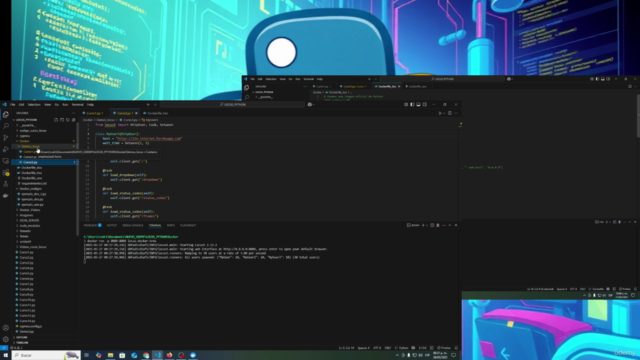This screenshot has height=360, width=640.
Task: Open editor more actions ellipsis
Action: [x=456, y=113]
